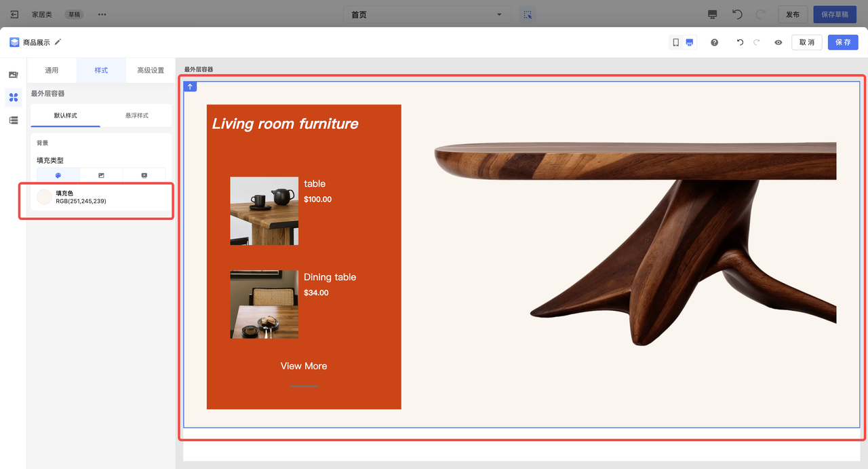The height and width of the screenshot is (469, 868).
Task: Click the table product thumbnail
Action: tap(264, 211)
